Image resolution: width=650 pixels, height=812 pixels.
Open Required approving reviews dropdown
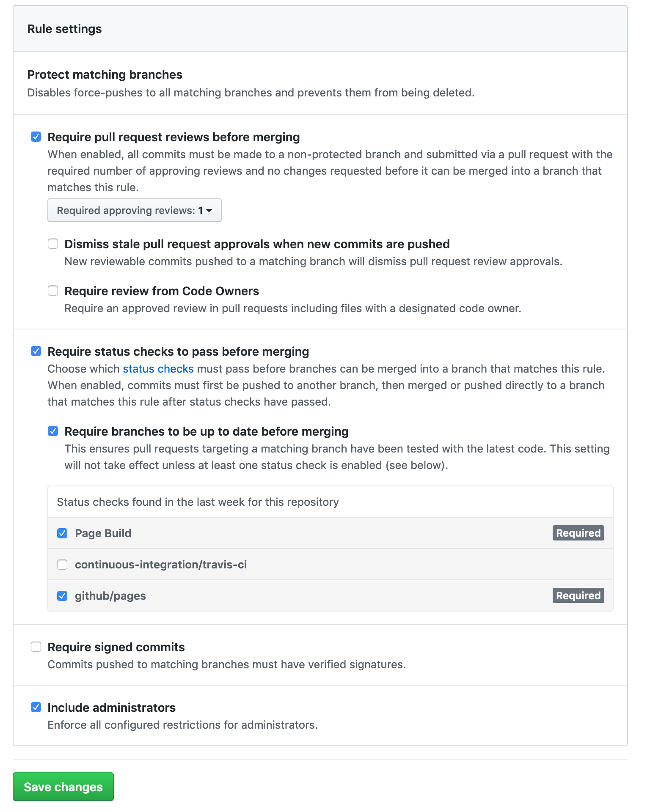(134, 210)
